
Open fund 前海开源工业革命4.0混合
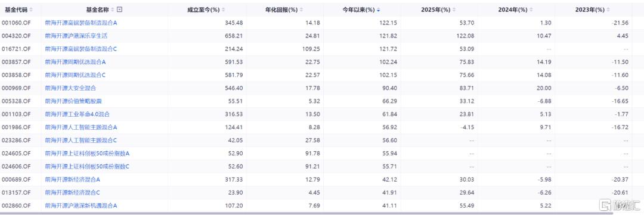tap(77, 114)
